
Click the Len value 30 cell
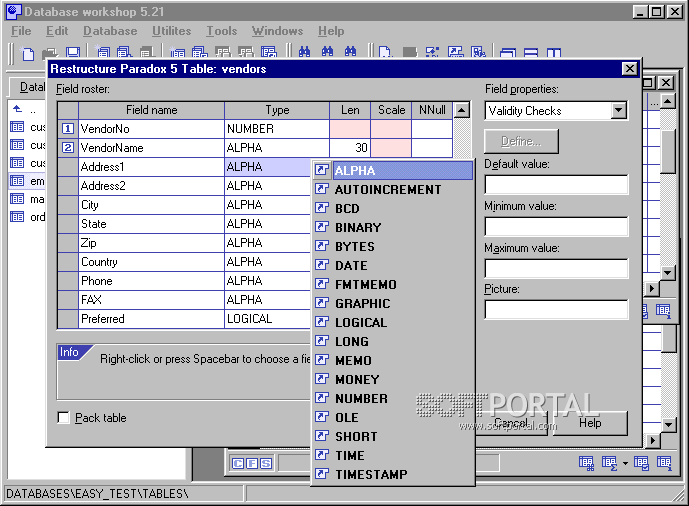[350, 148]
